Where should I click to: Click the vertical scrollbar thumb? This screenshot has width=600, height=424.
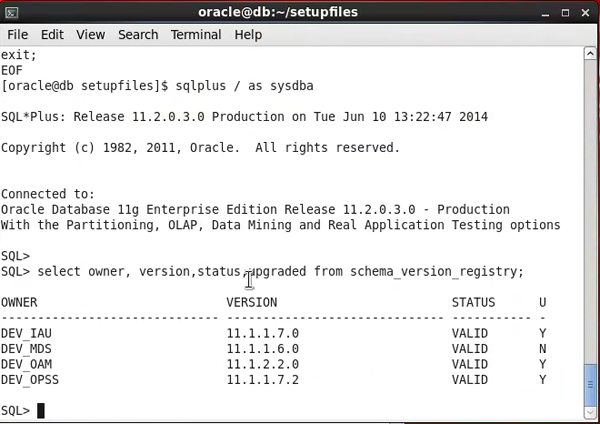tap(590, 385)
